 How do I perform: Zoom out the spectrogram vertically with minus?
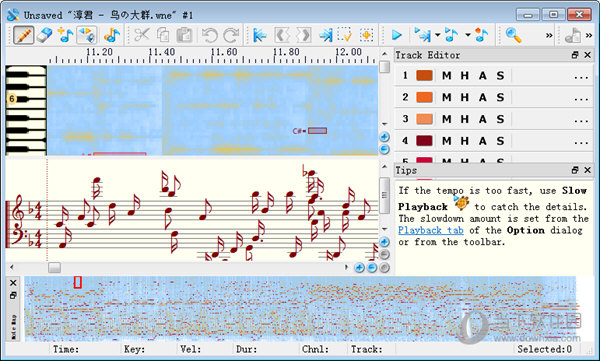(x=385, y=149)
